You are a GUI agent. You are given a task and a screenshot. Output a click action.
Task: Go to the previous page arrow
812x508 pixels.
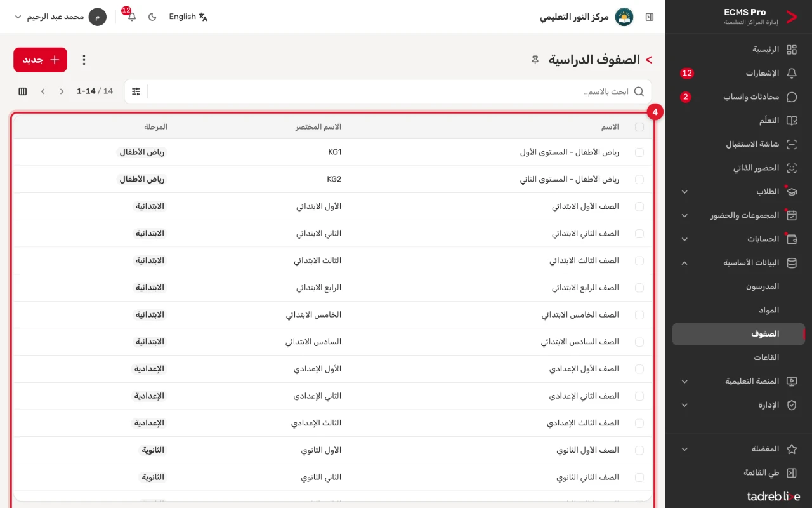coord(62,91)
